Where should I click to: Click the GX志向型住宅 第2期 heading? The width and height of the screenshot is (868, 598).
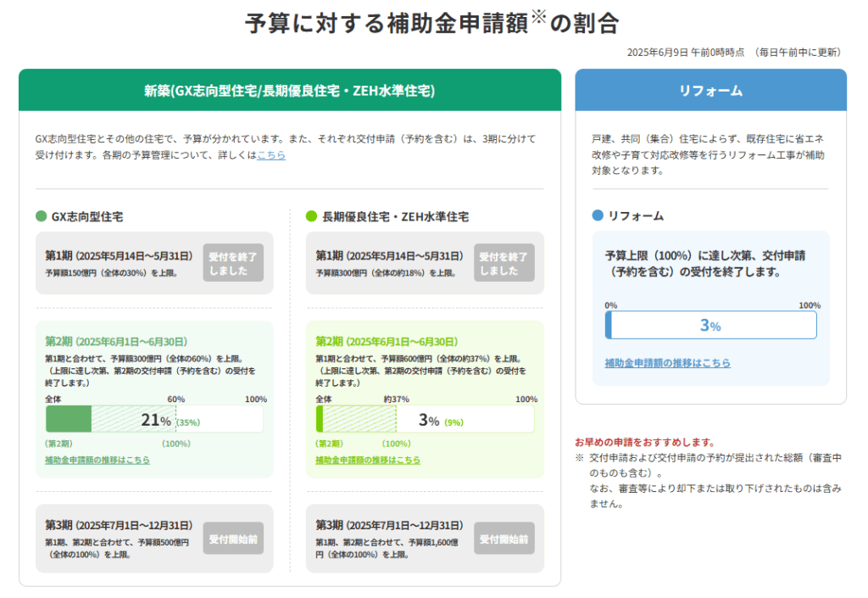(x=115, y=341)
